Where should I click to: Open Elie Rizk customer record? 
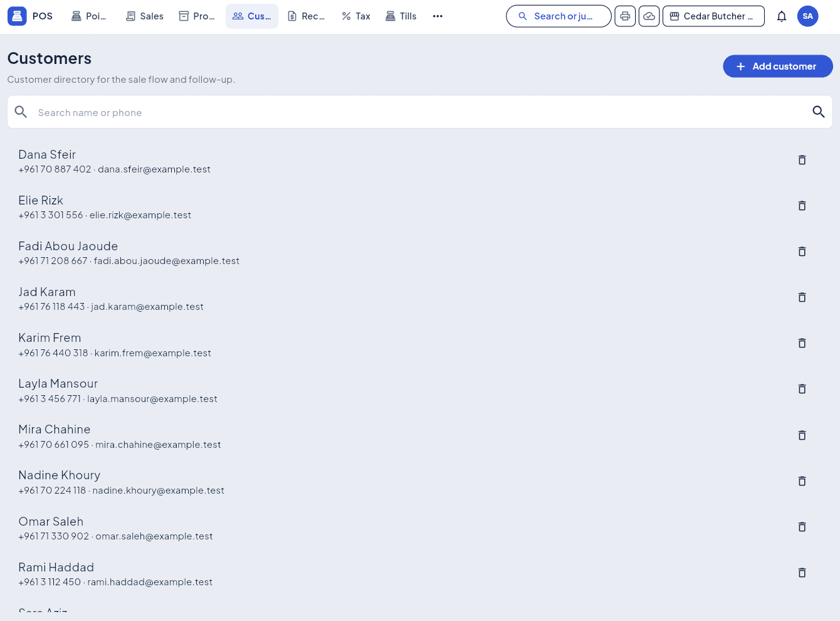420,207
